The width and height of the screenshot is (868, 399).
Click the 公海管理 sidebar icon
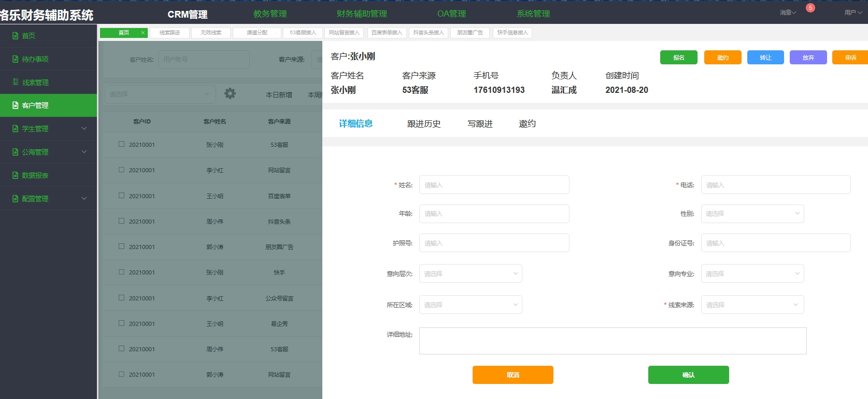[16, 152]
